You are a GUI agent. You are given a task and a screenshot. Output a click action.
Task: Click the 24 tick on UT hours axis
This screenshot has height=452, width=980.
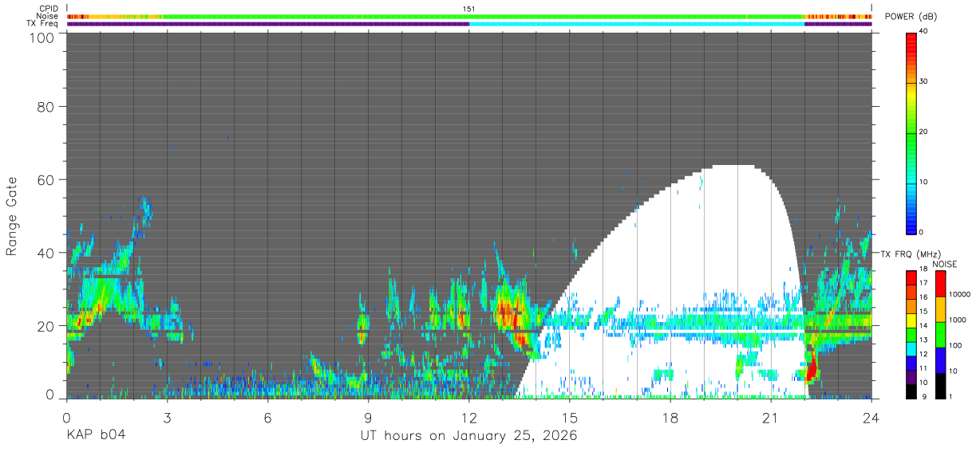(x=871, y=417)
